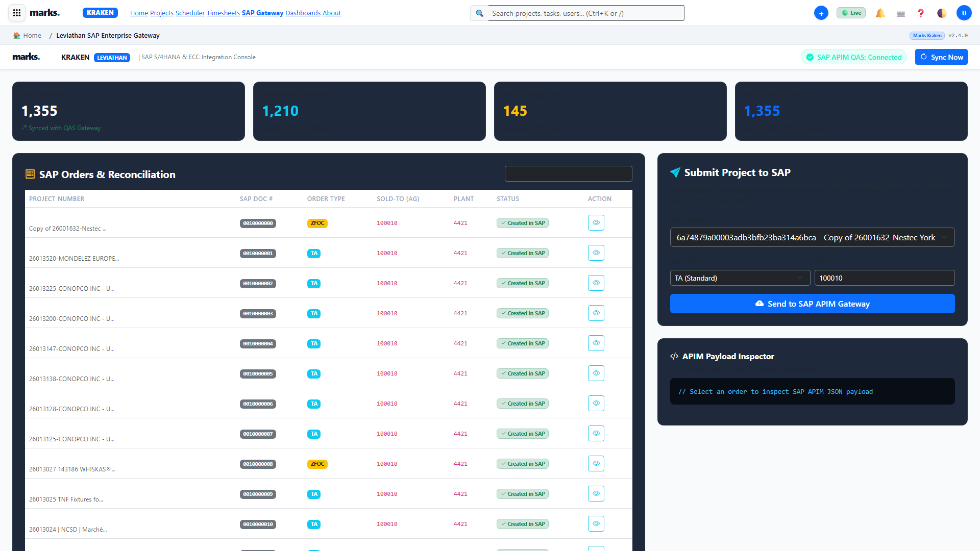Inspect order 26013125-CONOPCO INC eye icon
The height and width of the screenshot is (551, 980).
(x=596, y=433)
